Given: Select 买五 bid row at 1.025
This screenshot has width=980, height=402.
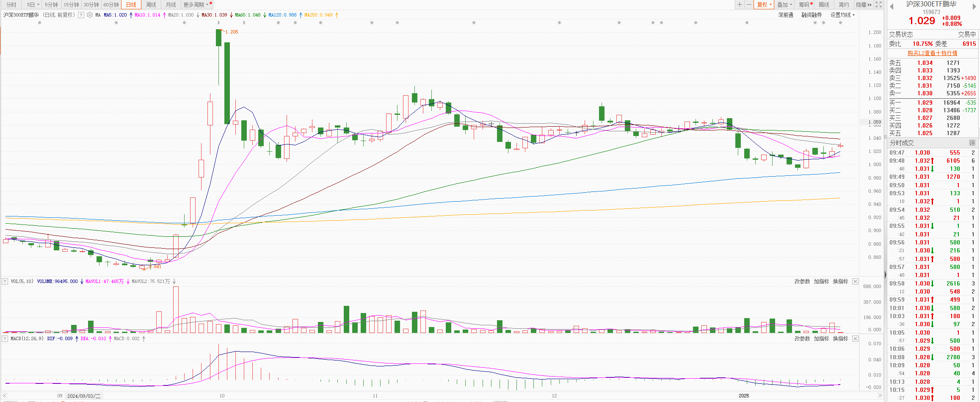Looking at the screenshot, I should click(933, 133).
